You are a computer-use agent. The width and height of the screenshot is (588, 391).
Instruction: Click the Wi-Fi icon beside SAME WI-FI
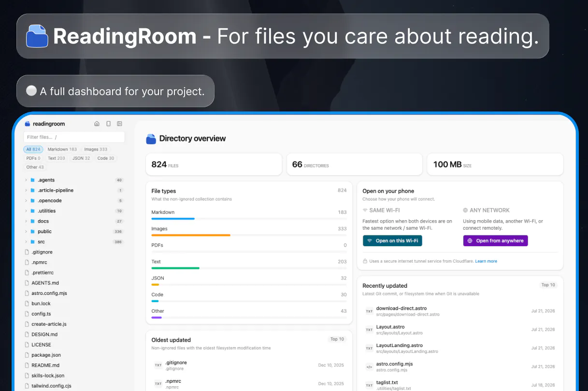point(365,210)
